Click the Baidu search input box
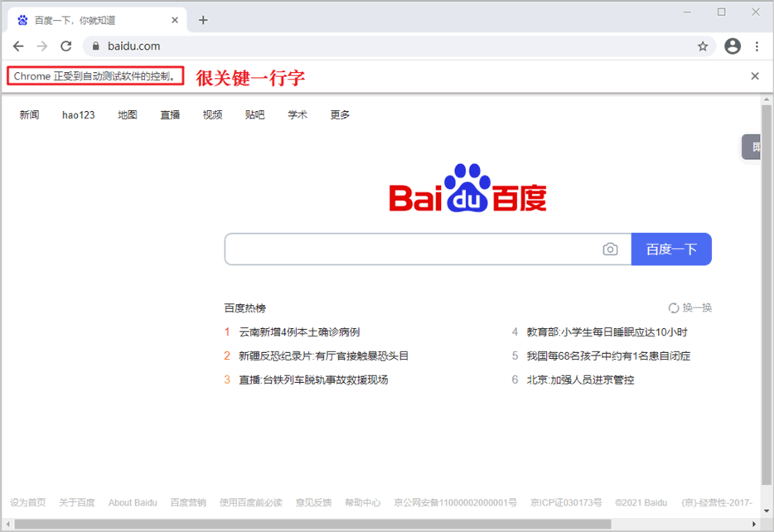Viewport: 774px width, 532px height. pyautogui.click(x=410, y=249)
